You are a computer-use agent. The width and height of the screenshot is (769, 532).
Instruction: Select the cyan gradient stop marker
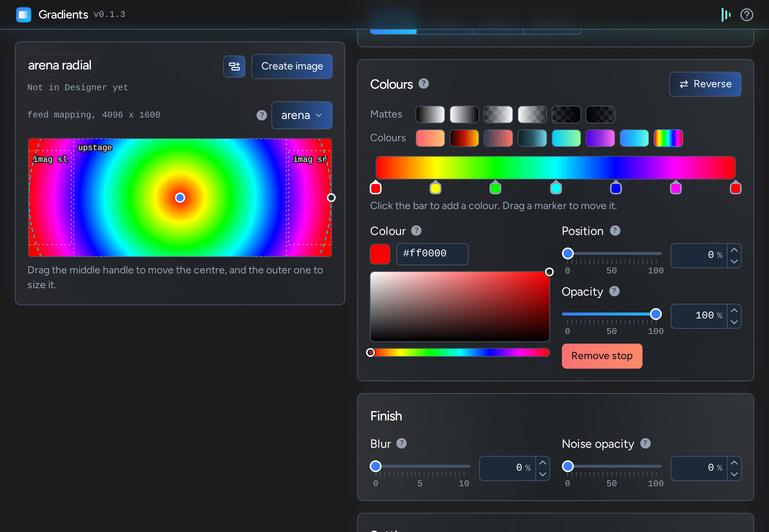[x=556, y=188]
